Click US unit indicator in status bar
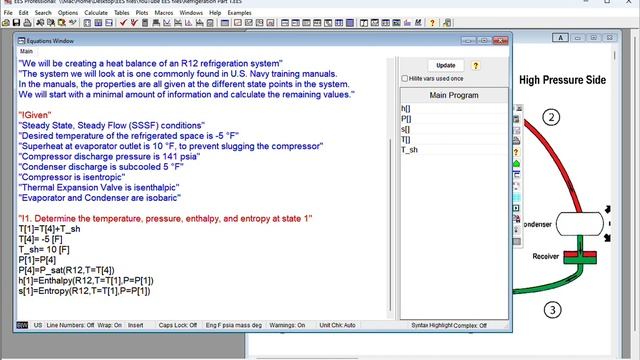The width and height of the screenshot is (640, 360). tap(38, 325)
